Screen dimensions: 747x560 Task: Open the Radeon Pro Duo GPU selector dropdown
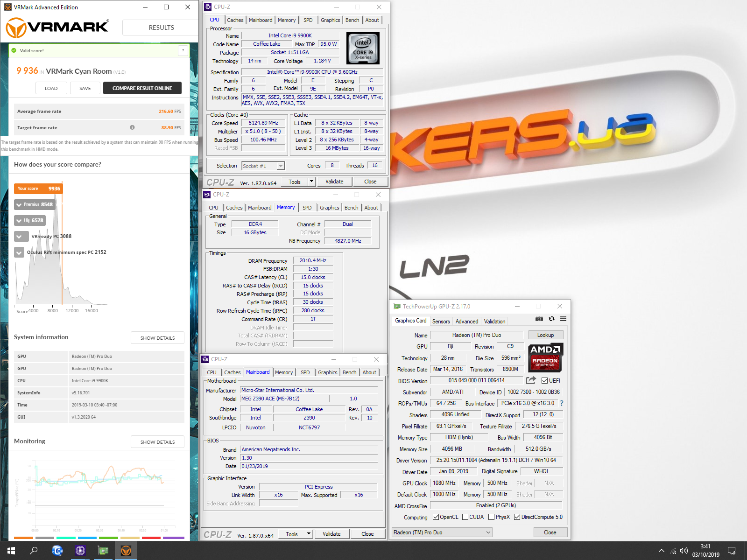442,532
